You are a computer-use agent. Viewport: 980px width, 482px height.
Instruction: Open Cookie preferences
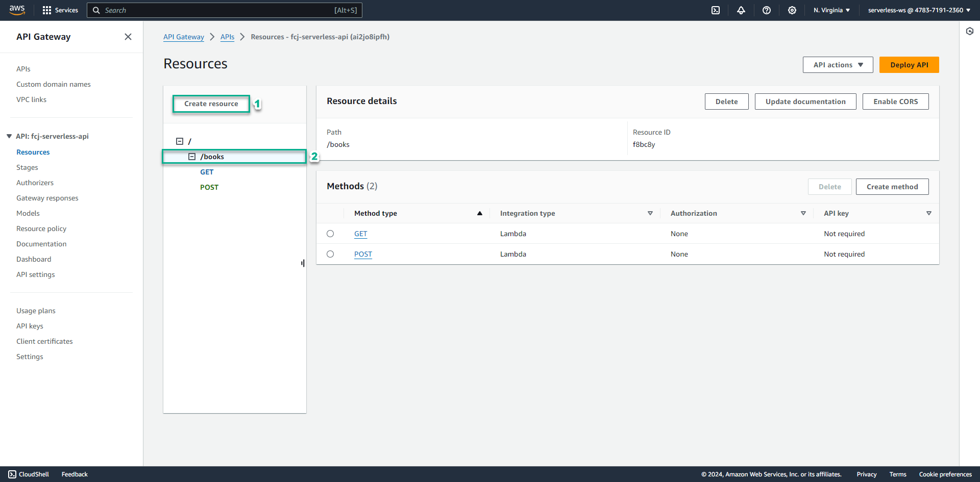945,474
